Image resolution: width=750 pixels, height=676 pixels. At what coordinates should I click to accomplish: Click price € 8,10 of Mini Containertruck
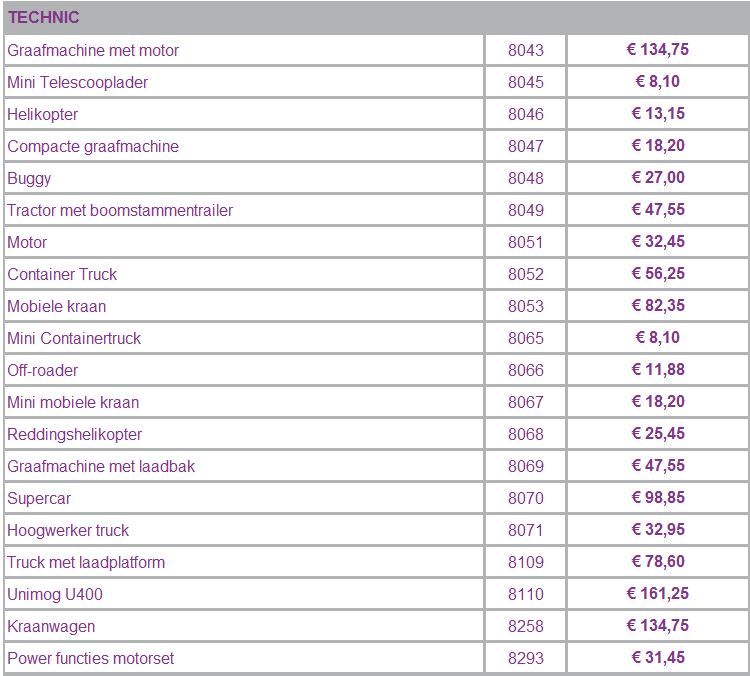[658, 338]
